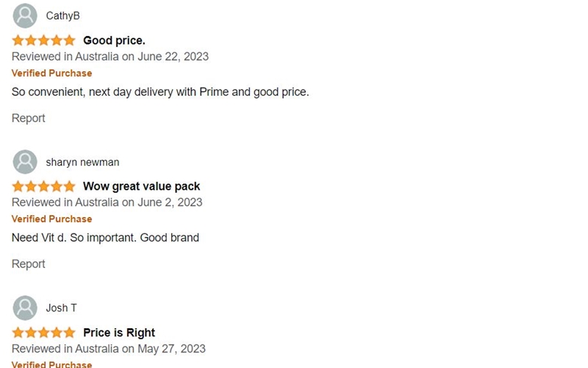
Task: Open Josh T's reviewer profile name
Action: coord(61,308)
